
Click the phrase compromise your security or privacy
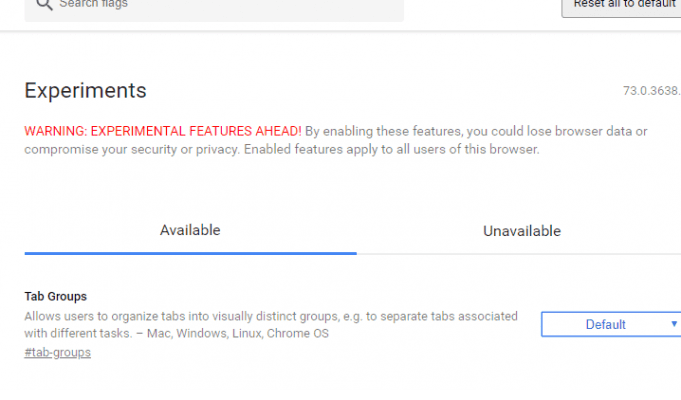(132, 149)
